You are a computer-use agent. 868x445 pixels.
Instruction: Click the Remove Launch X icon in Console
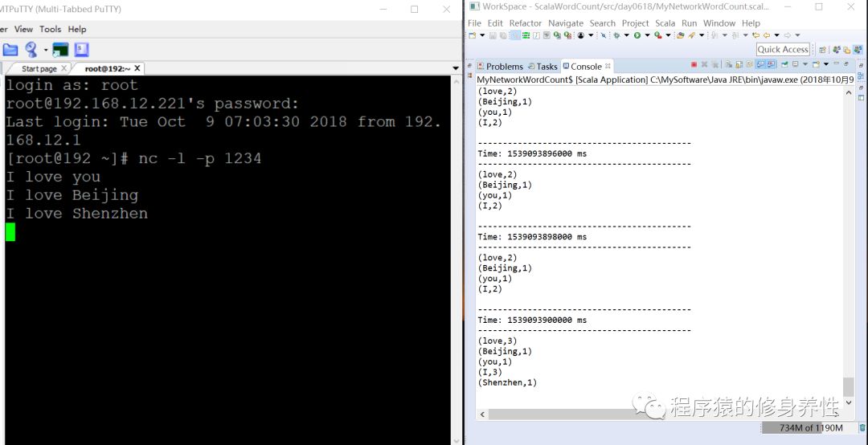(x=704, y=65)
